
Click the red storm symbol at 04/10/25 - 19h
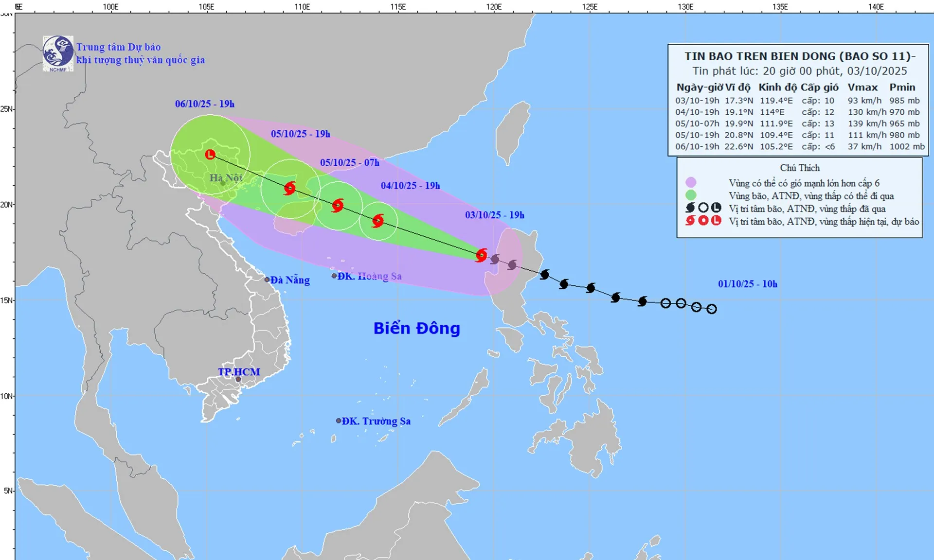(x=378, y=221)
